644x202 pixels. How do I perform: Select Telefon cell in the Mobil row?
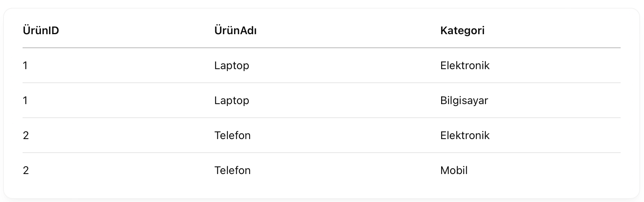[232, 171]
